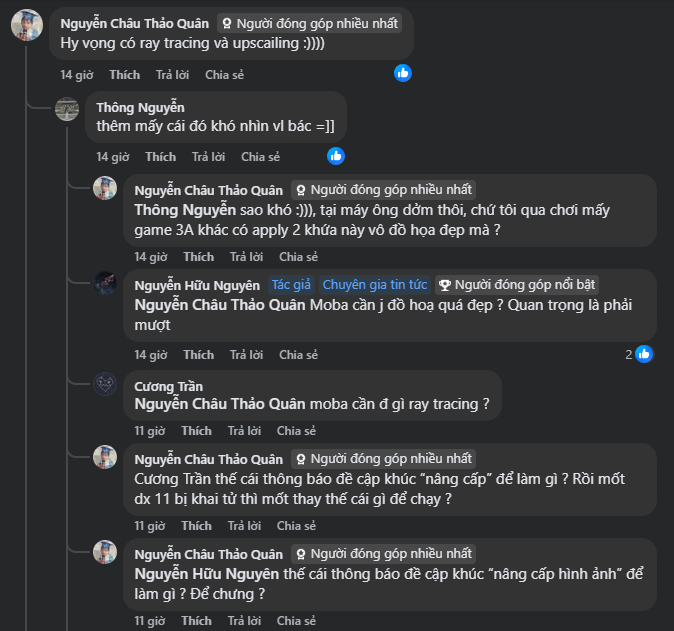
Task: Click the "Thông Nguyễn" mention in the reply
Action: (x=184, y=210)
